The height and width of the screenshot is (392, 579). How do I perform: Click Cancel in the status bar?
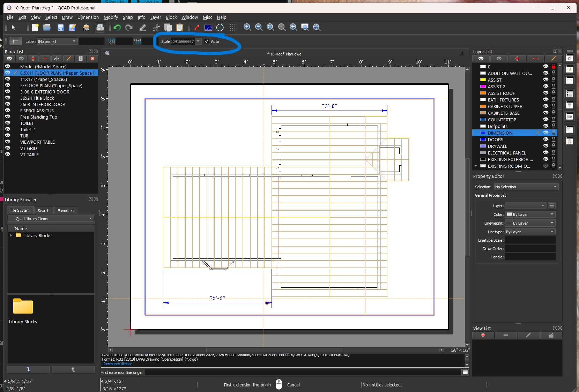pyautogui.click(x=293, y=385)
